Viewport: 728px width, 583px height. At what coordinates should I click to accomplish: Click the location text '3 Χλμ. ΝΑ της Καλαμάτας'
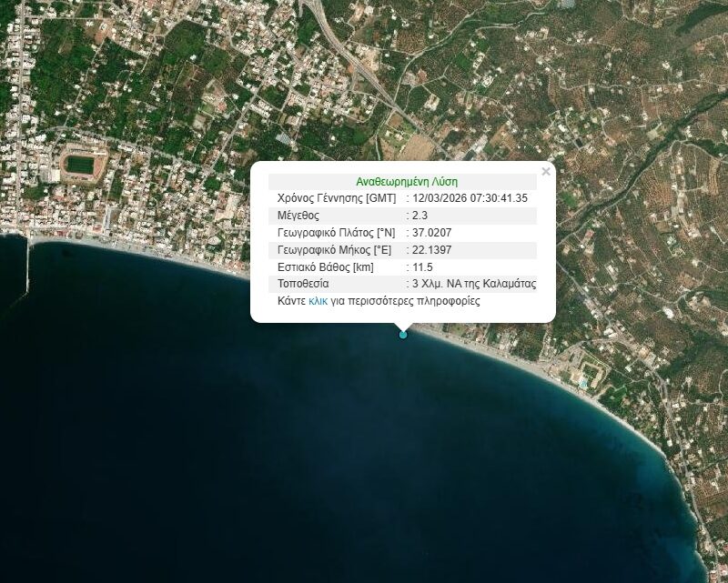[x=473, y=284]
